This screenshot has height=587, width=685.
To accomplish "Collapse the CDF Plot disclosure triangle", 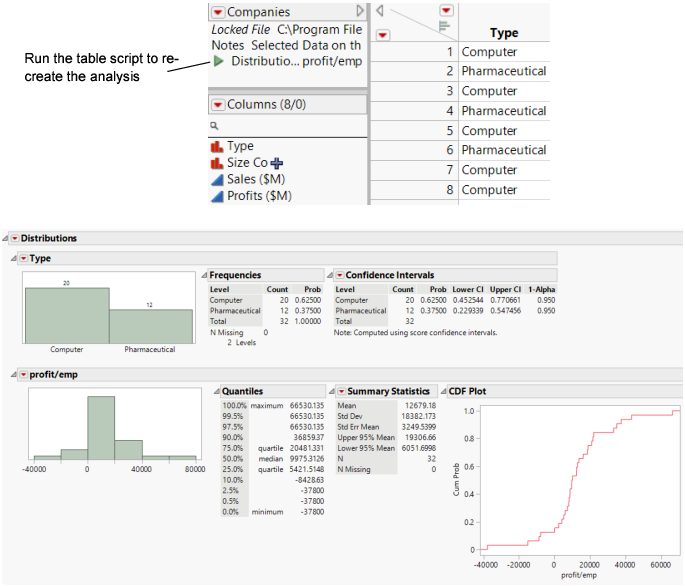I will tap(443, 391).
